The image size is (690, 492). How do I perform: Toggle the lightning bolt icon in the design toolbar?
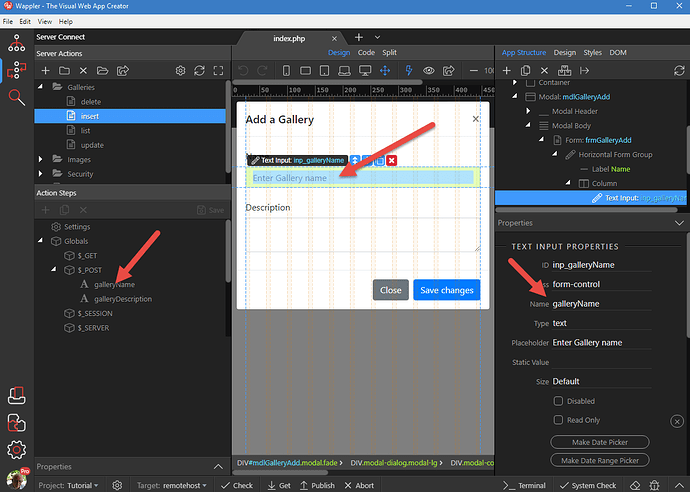tap(409, 70)
